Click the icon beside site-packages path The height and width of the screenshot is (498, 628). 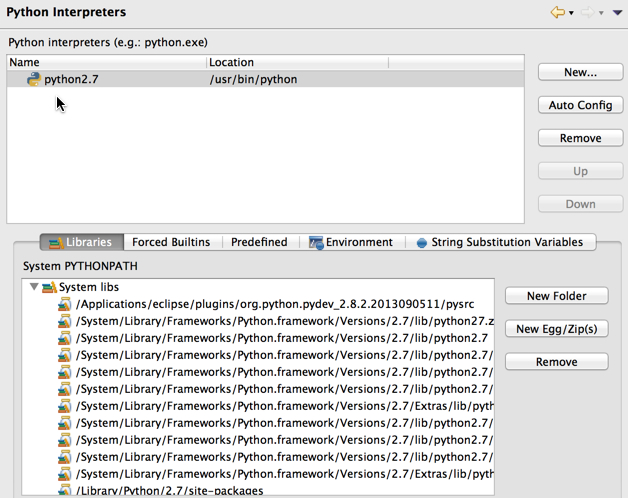64,490
